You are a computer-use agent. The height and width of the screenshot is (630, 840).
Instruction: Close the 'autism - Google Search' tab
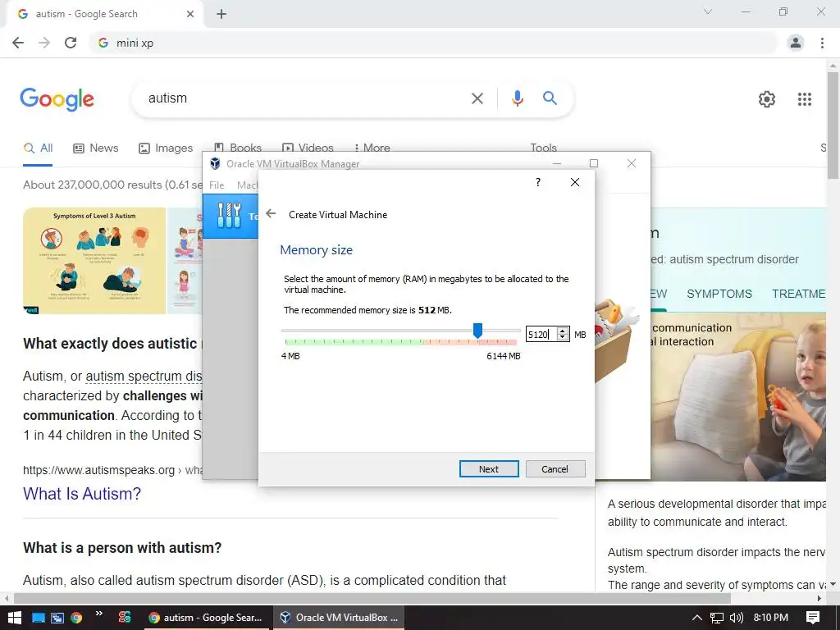(x=190, y=14)
